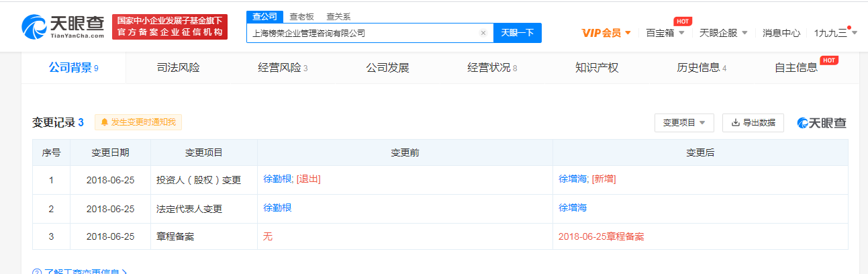Viewport: 868px width, 274px height.
Task: Click the TianYanCha watermark logo beside export
Action: pos(822,123)
